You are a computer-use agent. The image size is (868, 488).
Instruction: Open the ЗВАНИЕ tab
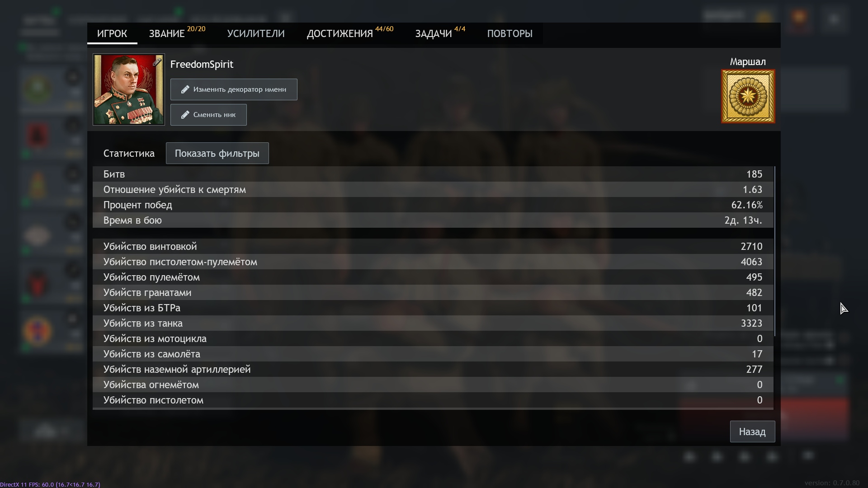coord(167,34)
